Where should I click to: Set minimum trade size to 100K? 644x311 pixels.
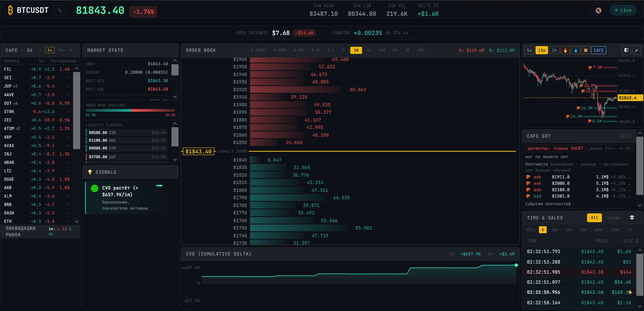click(599, 230)
